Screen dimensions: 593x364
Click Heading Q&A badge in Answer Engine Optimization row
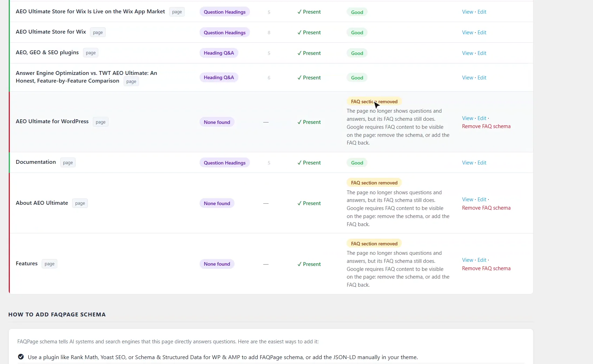tap(219, 77)
